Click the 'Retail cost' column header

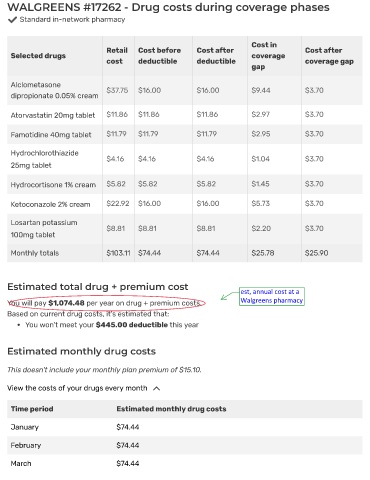coord(117,56)
